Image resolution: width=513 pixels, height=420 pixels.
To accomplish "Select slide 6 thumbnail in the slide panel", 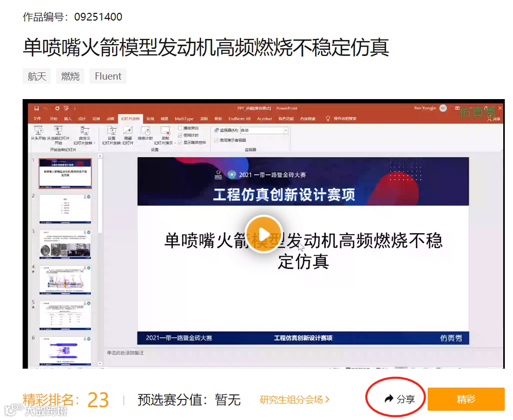I will [x=65, y=351].
